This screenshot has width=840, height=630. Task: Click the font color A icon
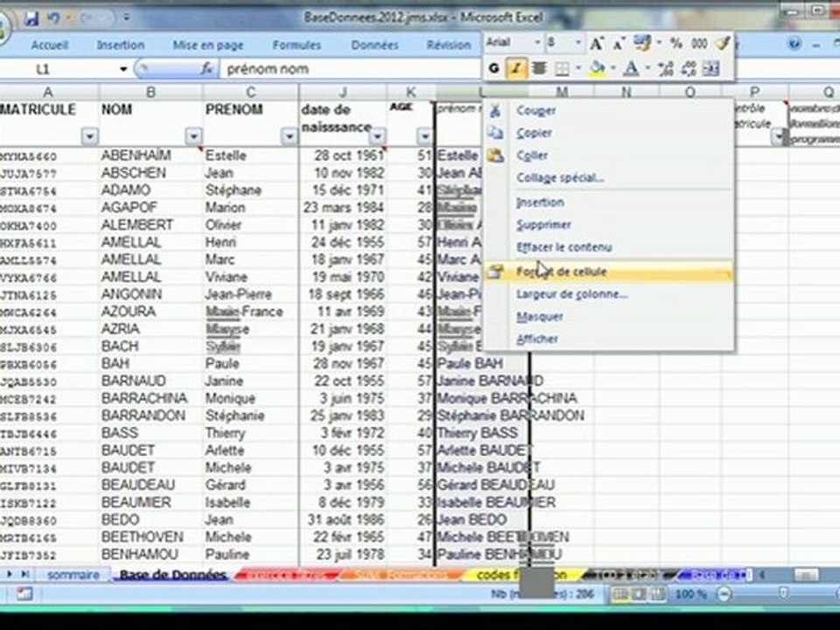click(x=632, y=68)
